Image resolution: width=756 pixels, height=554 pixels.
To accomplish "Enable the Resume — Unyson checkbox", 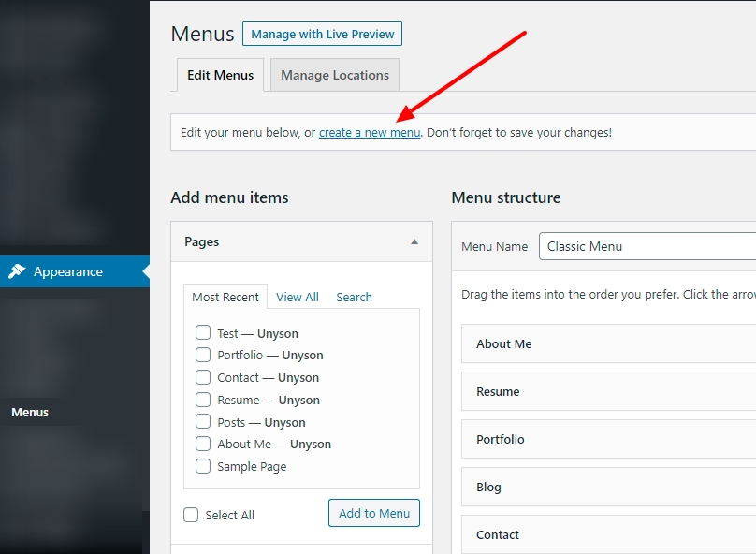I will tap(203, 400).
